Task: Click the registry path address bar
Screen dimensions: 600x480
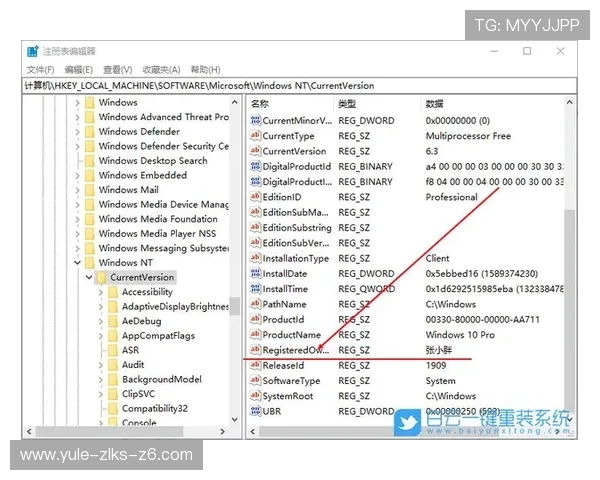Action: tap(300, 86)
